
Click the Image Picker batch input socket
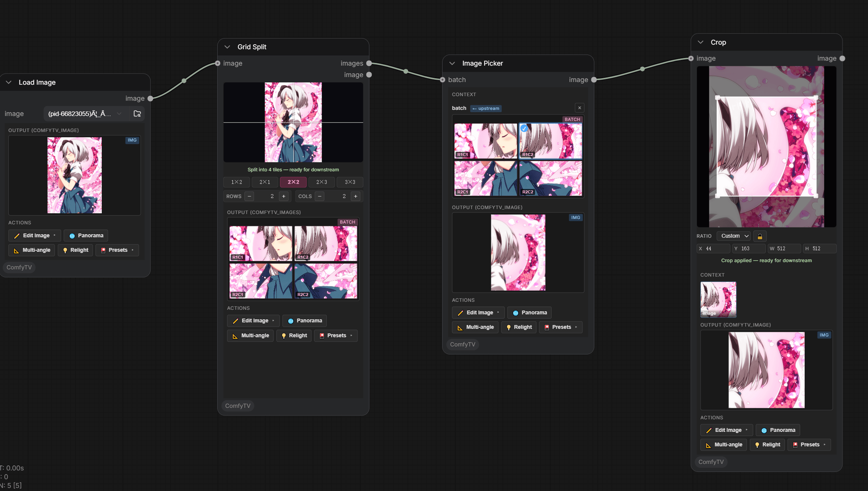(443, 80)
